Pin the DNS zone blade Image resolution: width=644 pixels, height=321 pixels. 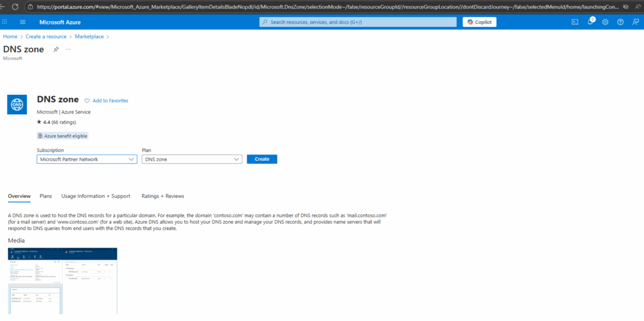(x=56, y=49)
